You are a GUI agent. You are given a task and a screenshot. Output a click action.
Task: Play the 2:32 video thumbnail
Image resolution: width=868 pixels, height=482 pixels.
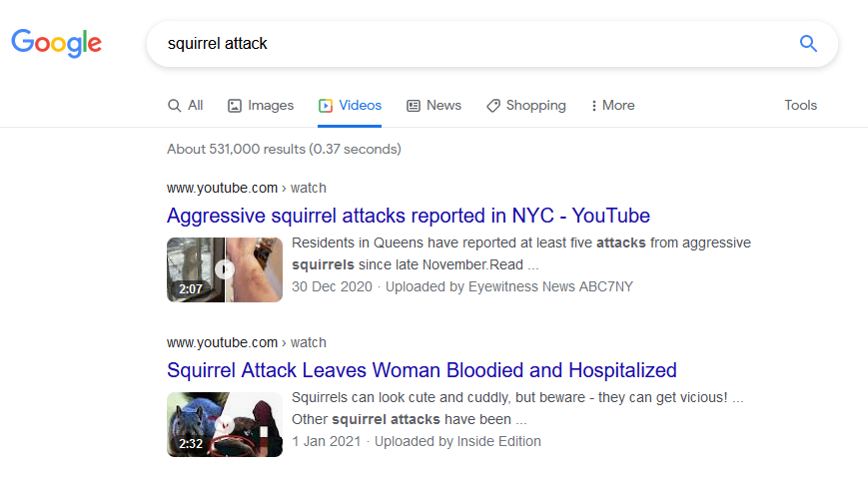[225, 424]
